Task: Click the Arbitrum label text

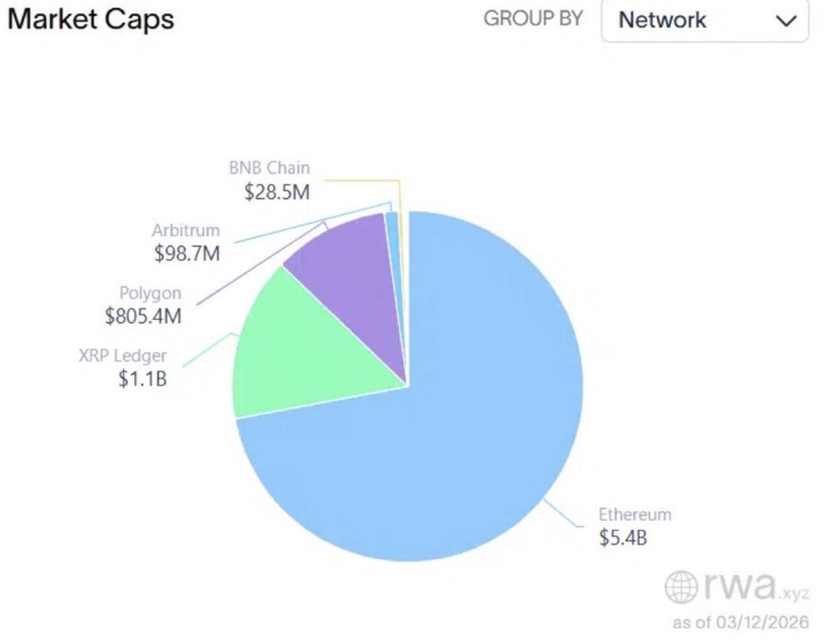Action: [186, 231]
